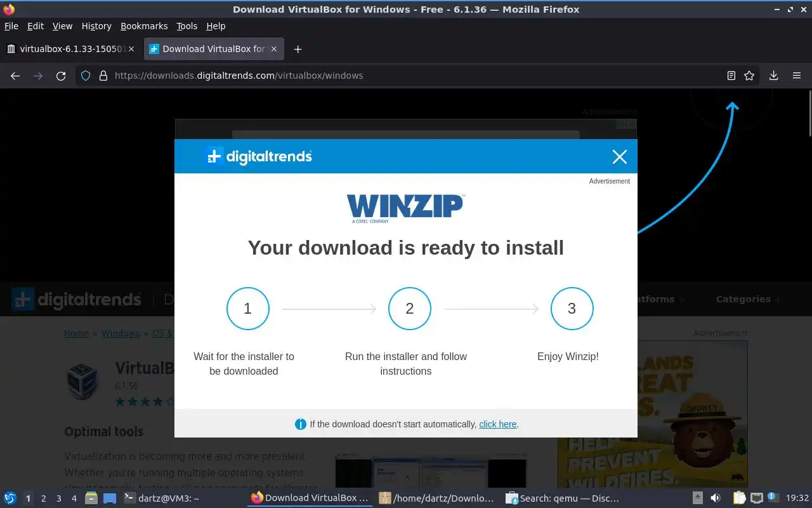The image size is (812, 508).
Task: Open the file manager icon in taskbar
Action: [91, 498]
